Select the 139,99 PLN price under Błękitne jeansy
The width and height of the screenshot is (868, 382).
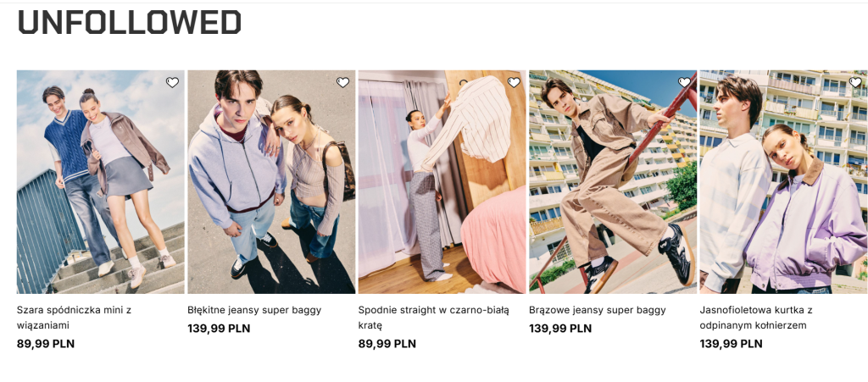219,329
